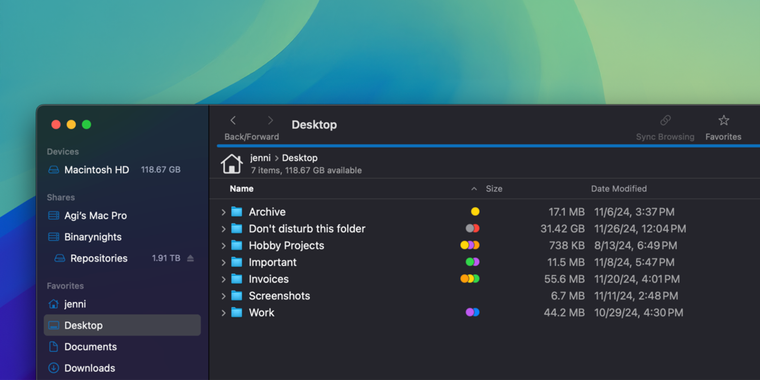
Task: Toggle the Sync Browsing link icon
Action: point(665,120)
